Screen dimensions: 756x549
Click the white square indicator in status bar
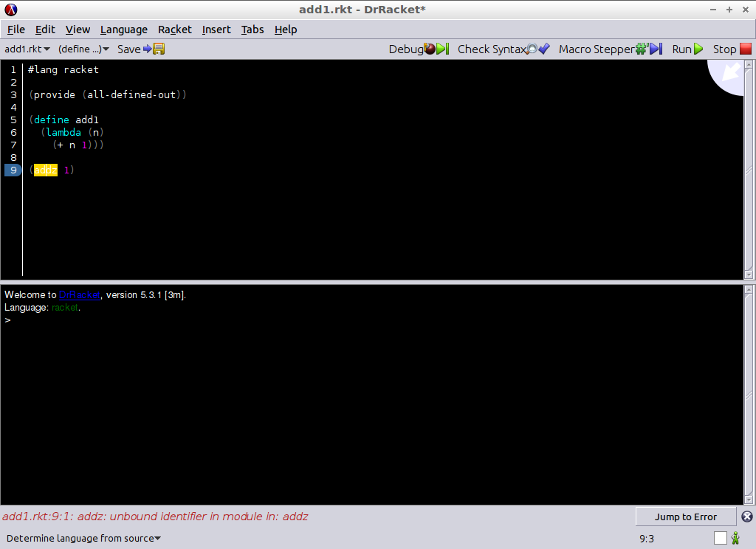(721, 538)
